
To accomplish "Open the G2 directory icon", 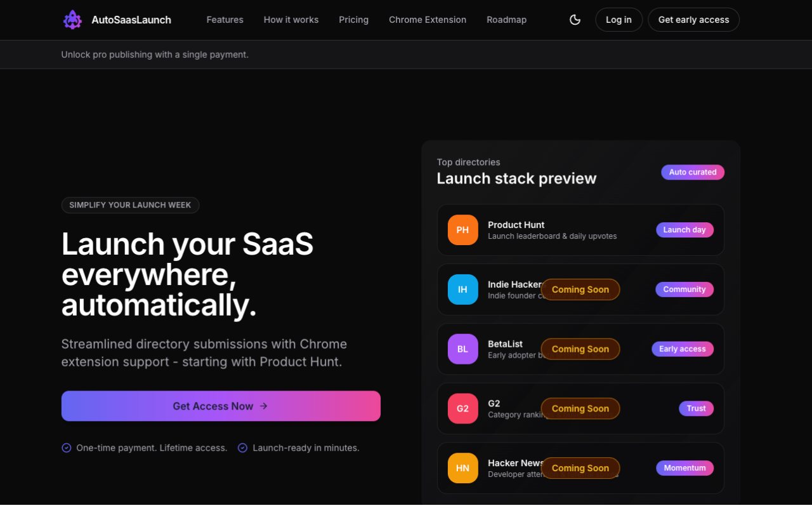I will [462, 408].
